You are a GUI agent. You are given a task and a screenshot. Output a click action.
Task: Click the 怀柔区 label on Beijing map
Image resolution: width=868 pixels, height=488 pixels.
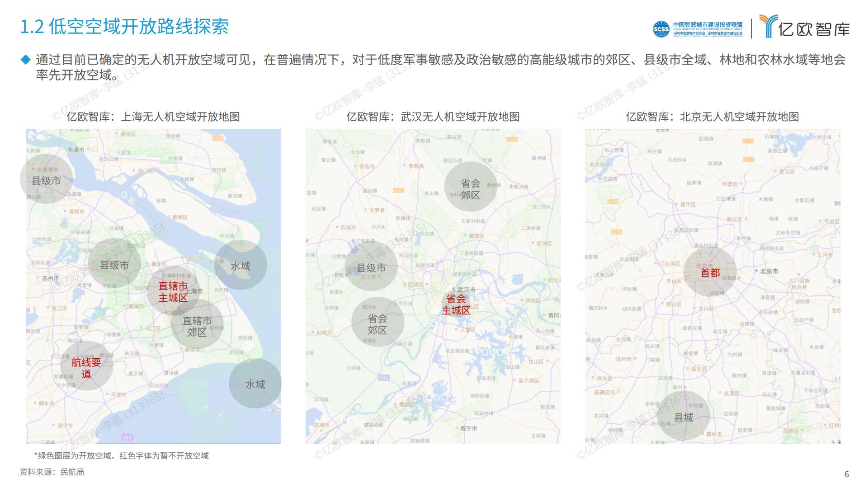[730, 184]
